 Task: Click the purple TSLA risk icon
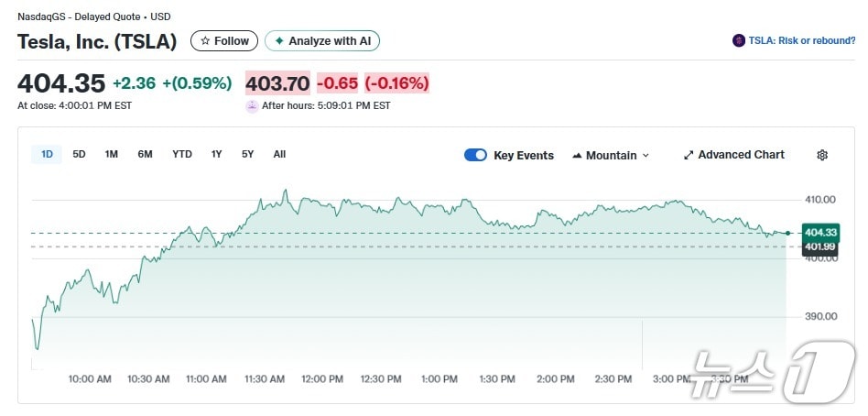[x=739, y=41]
